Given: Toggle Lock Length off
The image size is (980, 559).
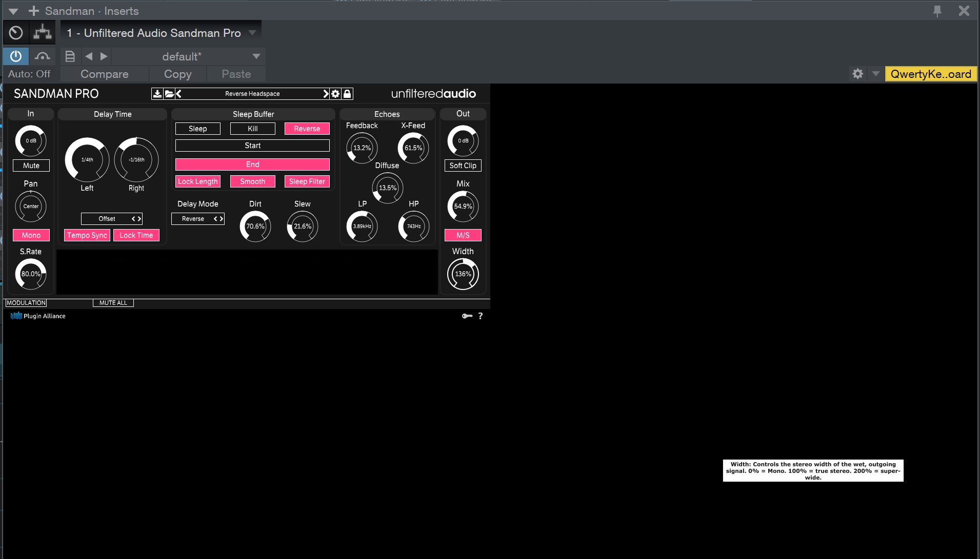Looking at the screenshot, I should pyautogui.click(x=198, y=181).
